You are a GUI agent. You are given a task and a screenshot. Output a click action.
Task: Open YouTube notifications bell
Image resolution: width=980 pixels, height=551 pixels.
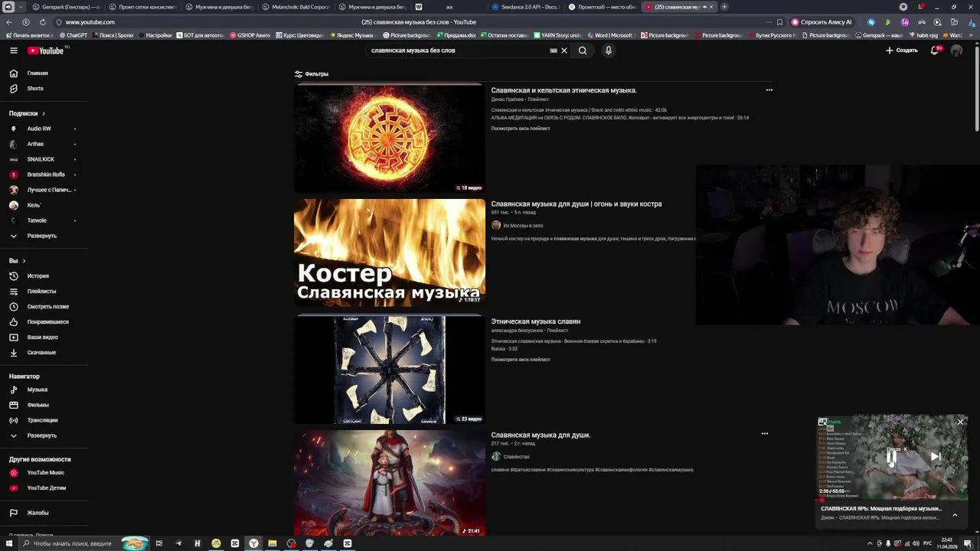coord(936,51)
